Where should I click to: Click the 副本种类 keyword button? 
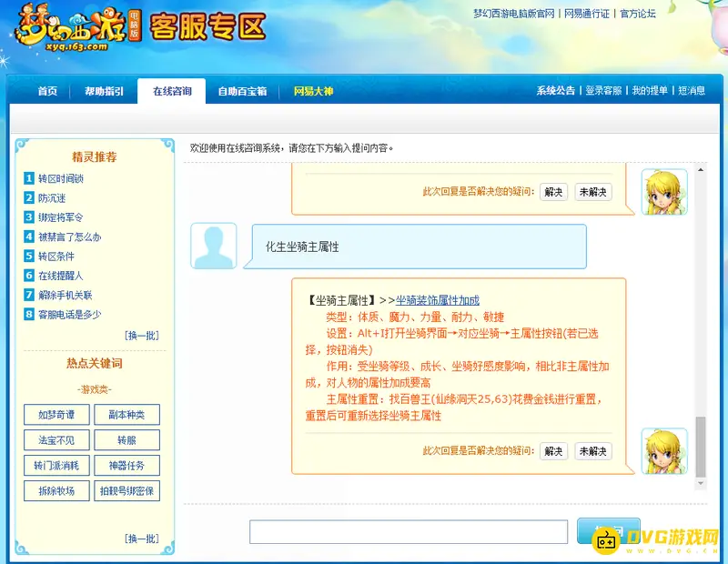coord(126,415)
